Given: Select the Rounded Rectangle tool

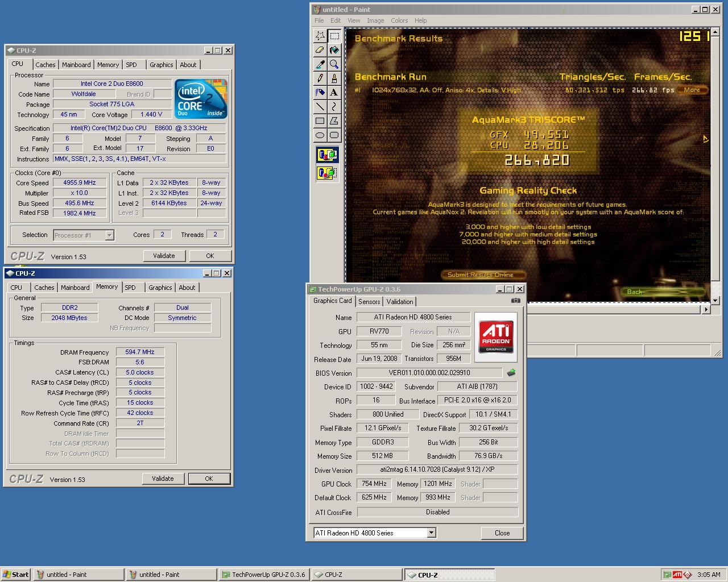Looking at the screenshot, I should [334, 135].
